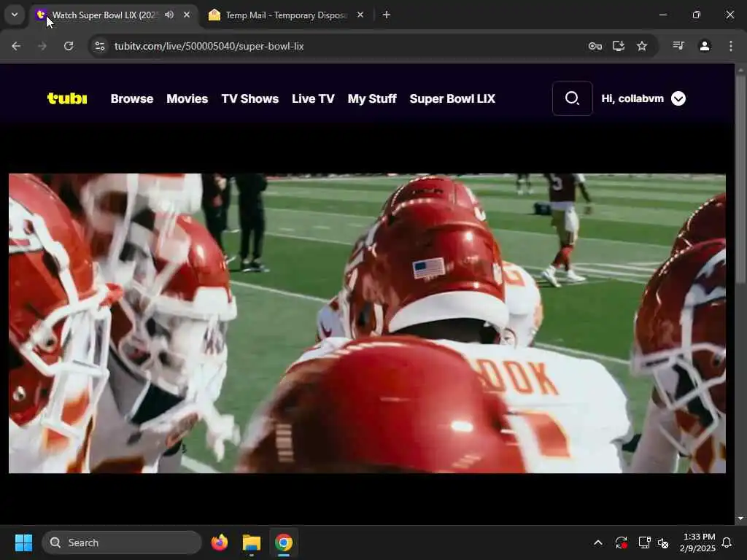Screen dimensions: 747x560
Task: Open the clock showing 1:33 PM
Action: (698, 542)
